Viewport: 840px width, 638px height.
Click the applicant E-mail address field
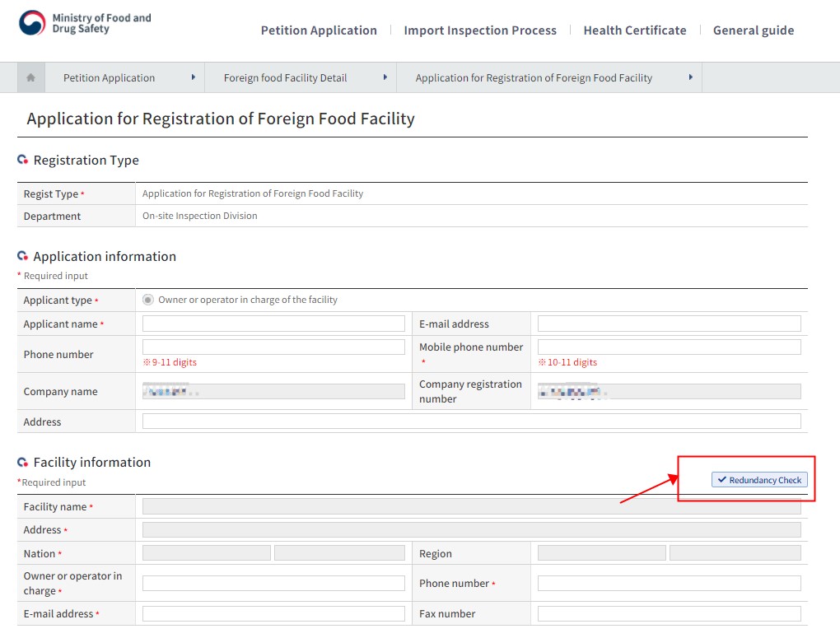click(669, 324)
